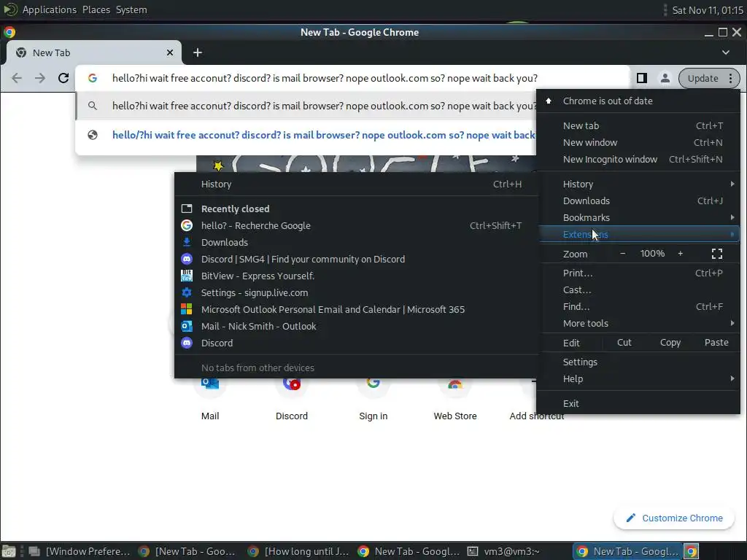The height and width of the screenshot is (560, 747).
Task: Reopen hello? - Recherche Google
Action: pos(356,226)
